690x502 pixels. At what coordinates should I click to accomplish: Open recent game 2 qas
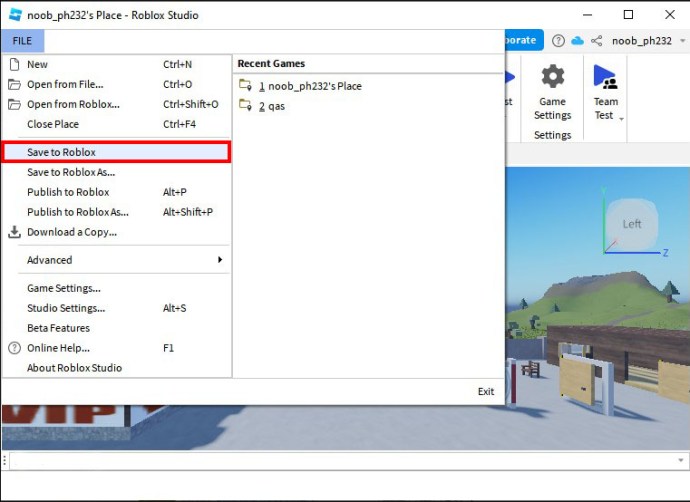tap(272, 106)
